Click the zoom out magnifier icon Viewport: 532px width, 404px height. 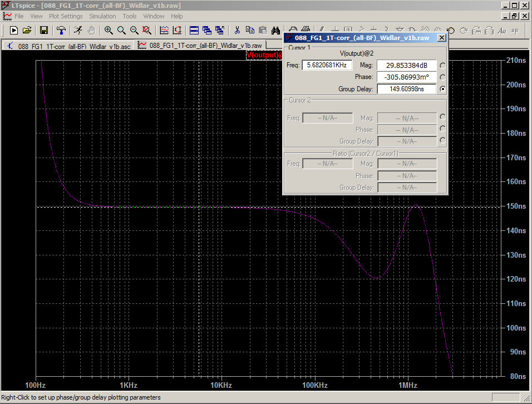tap(134, 30)
